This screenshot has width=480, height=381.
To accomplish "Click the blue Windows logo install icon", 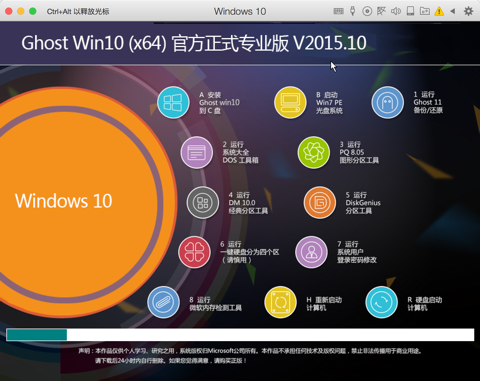I will tap(173, 102).
